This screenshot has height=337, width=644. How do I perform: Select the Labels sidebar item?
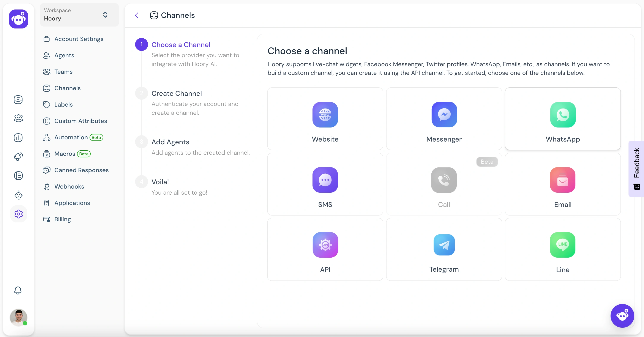(x=63, y=104)
